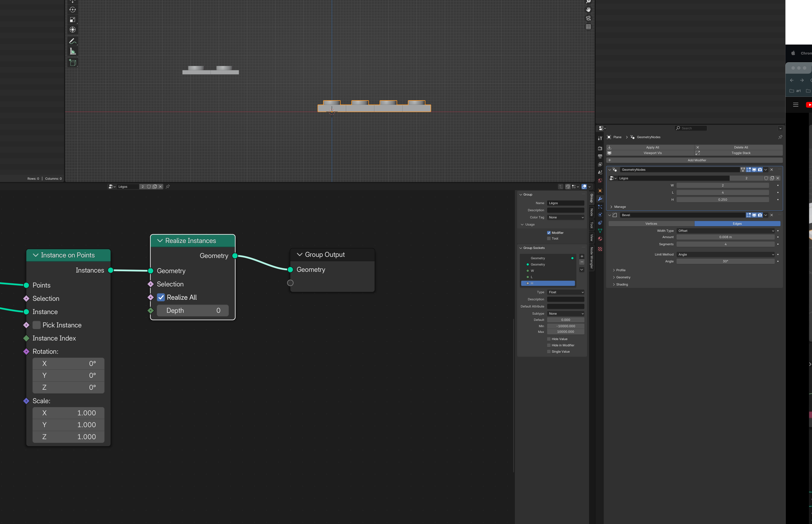Image resolution: width=812 pixels, height=524 pixels.
Task: Open the Output properties printer icon
Action: tap(600, 156)
